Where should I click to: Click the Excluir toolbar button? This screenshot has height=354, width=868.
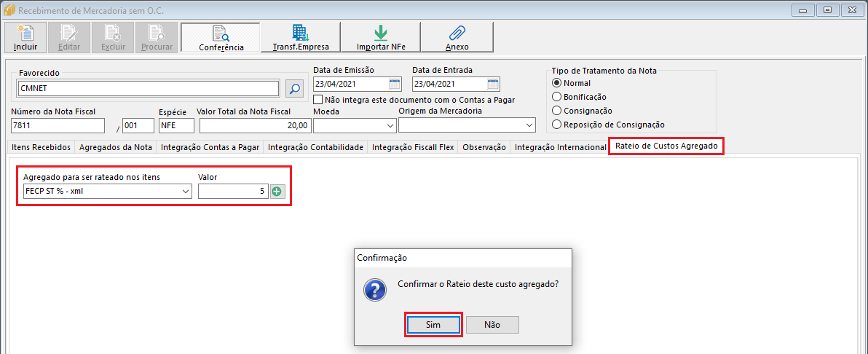(112, 38)
